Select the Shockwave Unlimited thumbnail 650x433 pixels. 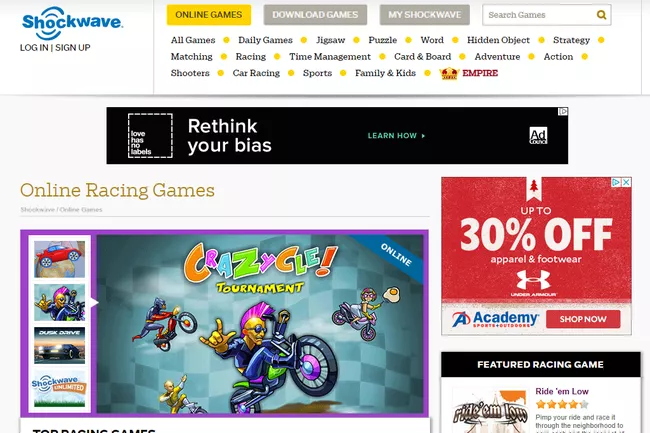pos(59,389)
